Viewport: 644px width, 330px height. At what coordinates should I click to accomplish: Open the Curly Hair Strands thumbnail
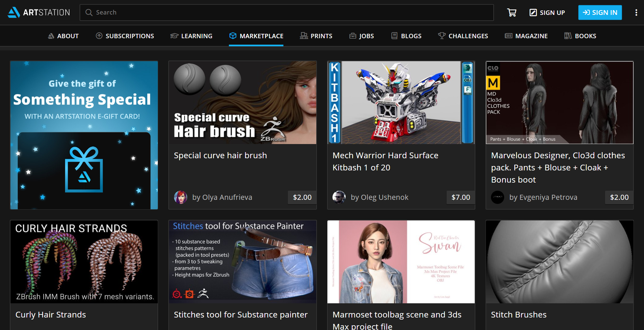[84, 262]
